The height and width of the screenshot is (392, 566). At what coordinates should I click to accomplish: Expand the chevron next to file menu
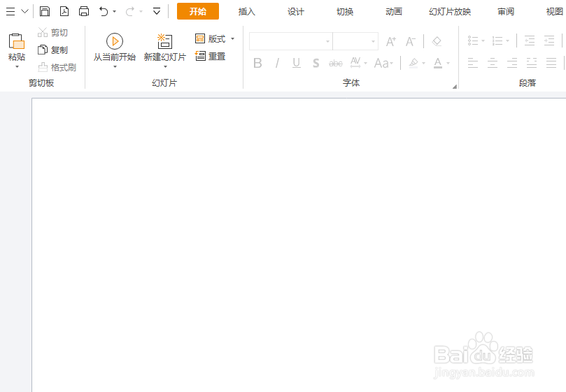tap(24, 12)
